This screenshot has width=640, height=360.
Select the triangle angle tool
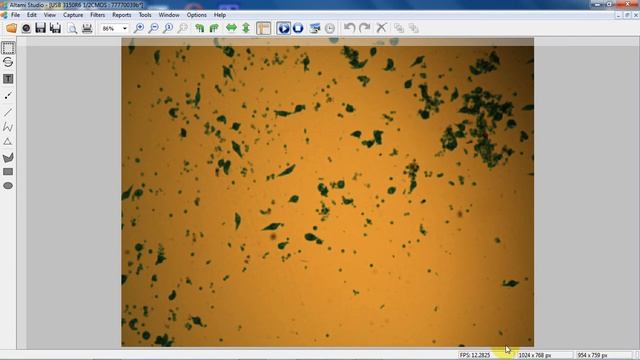(x=8, y=142)
